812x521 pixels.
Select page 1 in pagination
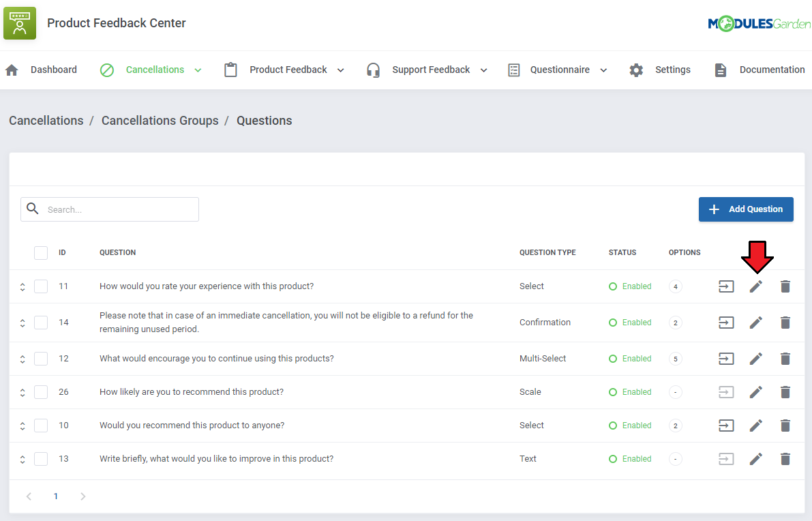(x=56, y=496)
